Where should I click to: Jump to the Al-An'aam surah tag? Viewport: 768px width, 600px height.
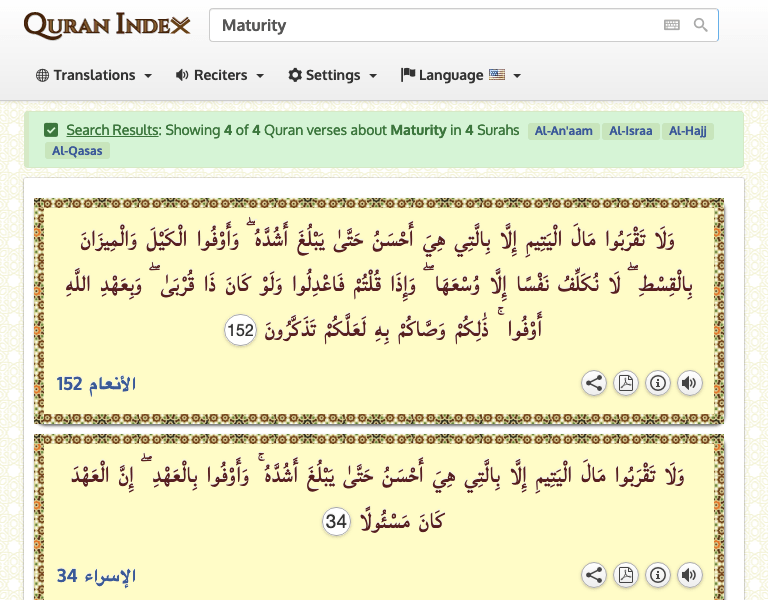564,131
